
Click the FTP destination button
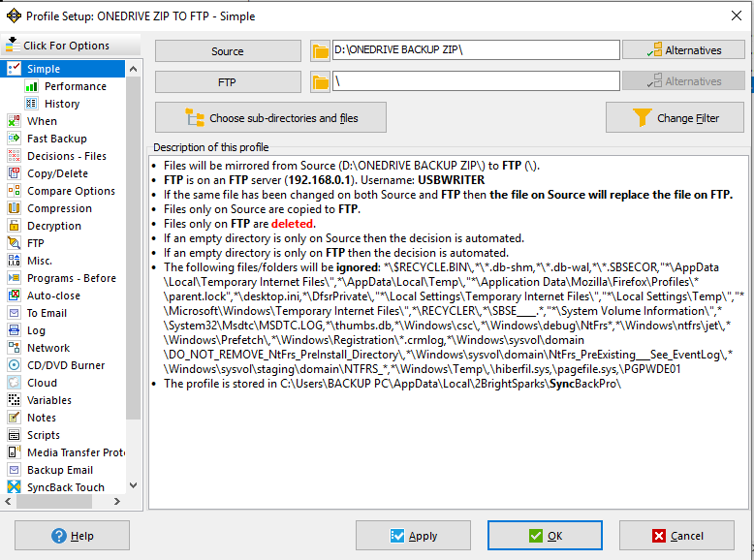click(x=228, y=82)
